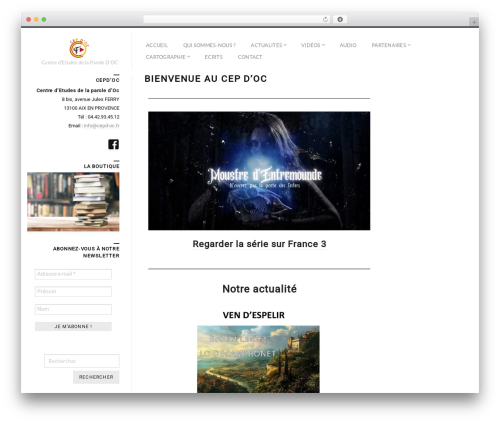Expand the Cartographie dropdown menu
This screenshot has height=423, width=500.
(168, 57)
